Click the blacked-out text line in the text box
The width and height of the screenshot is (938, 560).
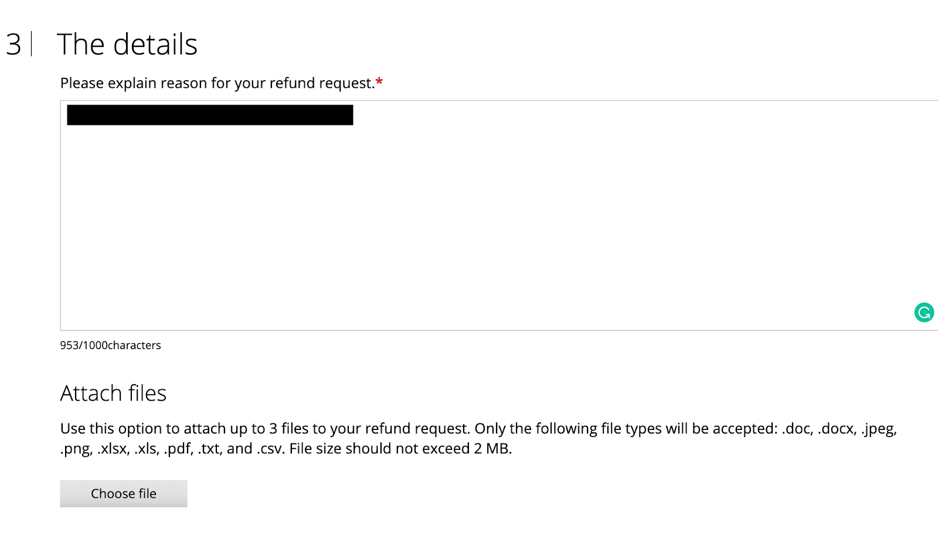pos(210,115)
